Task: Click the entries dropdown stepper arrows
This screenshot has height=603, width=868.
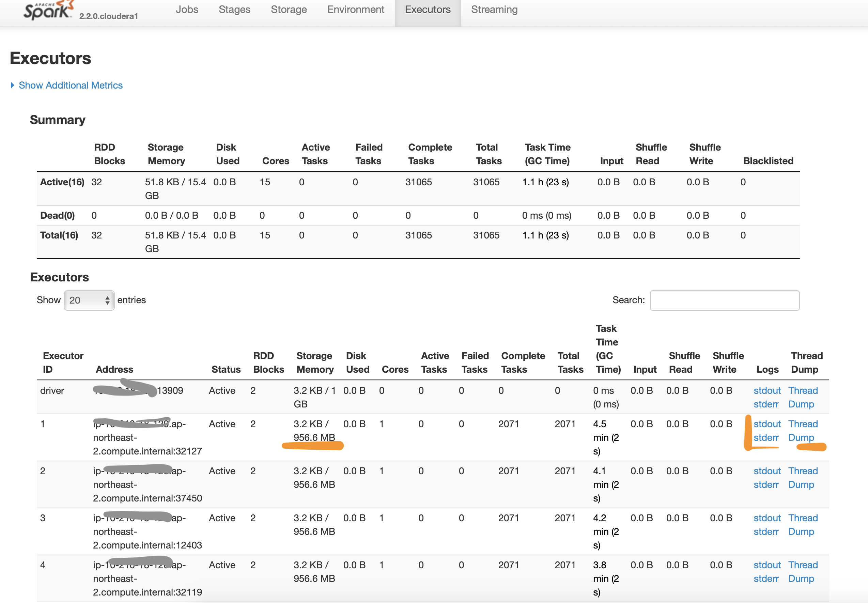Action: [108, 300]
